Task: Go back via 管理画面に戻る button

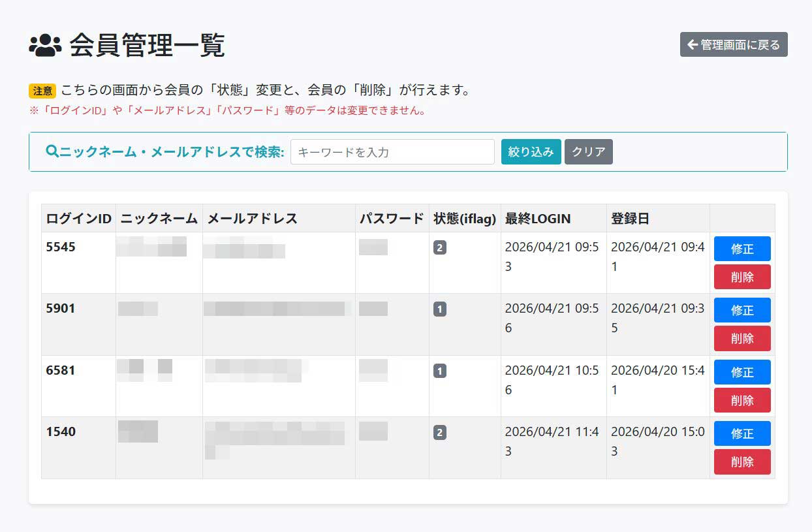Action: tap(733, 45)
